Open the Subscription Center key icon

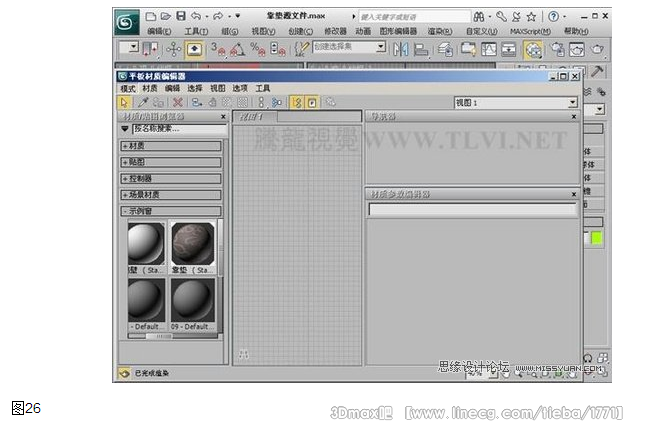pos(501,17)
